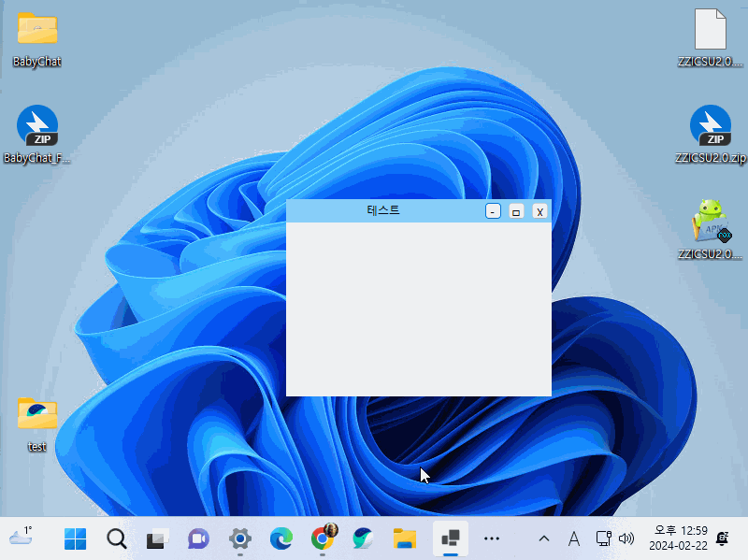Select the active 테스트 app taskbar icon
The image size is (748, 560).
coord(451,538)
